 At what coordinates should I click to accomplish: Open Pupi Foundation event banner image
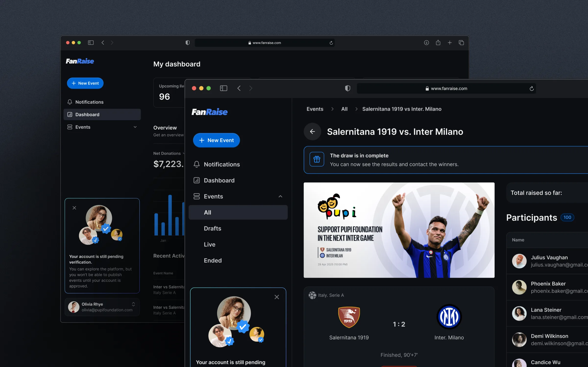coord(399,230)
